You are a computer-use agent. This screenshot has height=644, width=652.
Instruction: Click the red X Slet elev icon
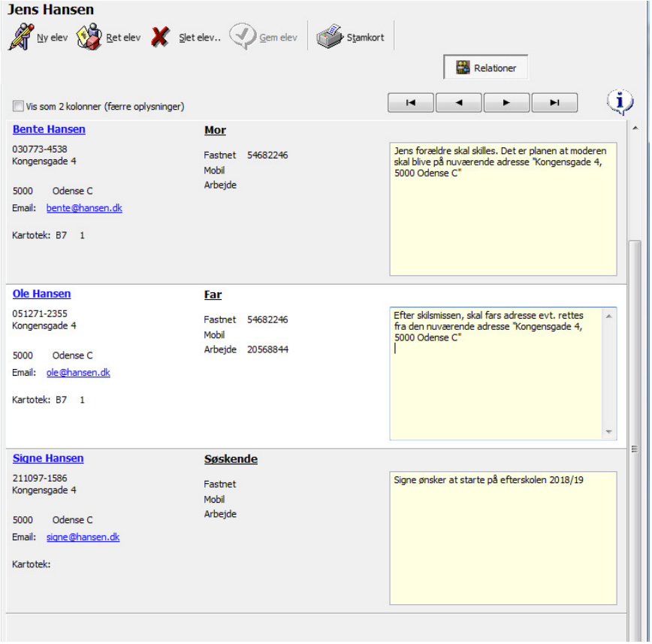(x=160, y=37)
